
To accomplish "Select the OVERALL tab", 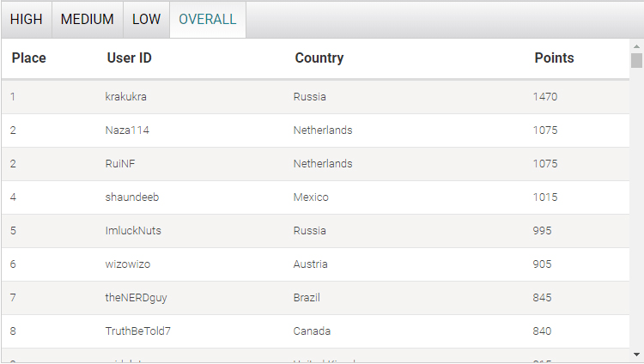I will (208, 19).
